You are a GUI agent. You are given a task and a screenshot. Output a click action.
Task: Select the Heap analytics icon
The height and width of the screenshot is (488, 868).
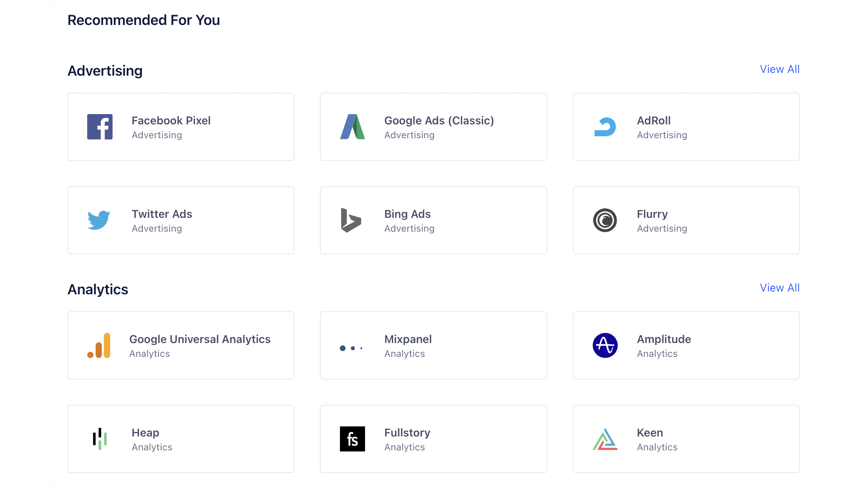pyautogui.click(x=100, y=438)
